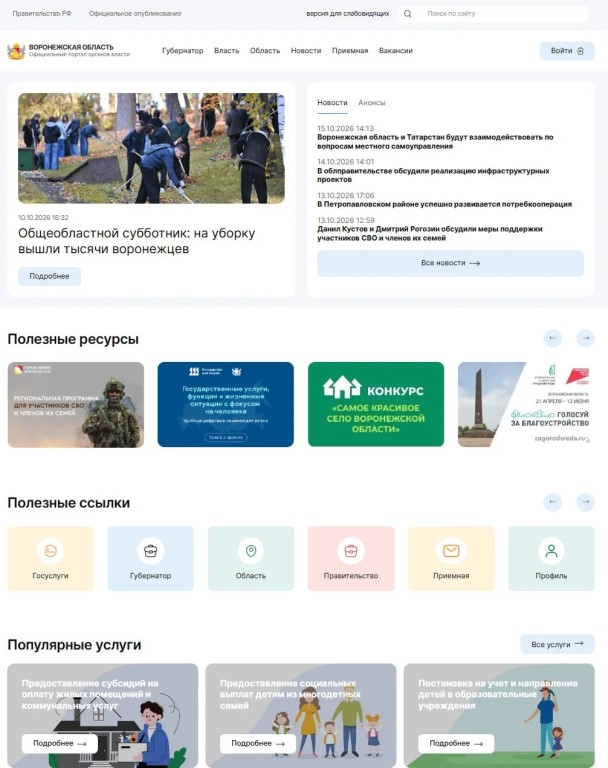
Task: Click heading Популярные услуги
Action: (x=74, y=645)
